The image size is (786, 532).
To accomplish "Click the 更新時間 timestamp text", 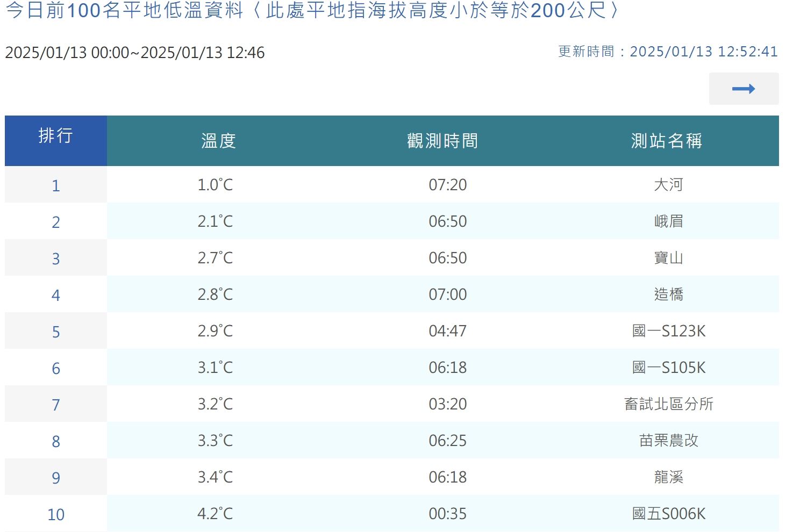I will click(668, 52).
